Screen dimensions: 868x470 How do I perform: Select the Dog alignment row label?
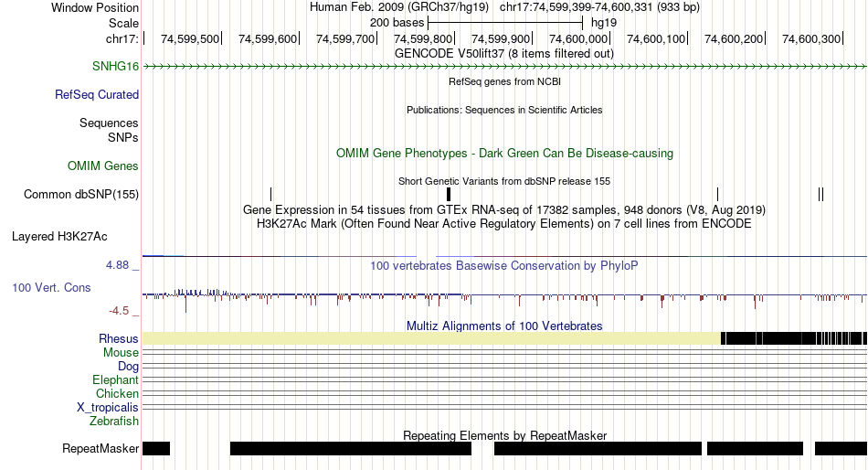(x=128, y=367)
